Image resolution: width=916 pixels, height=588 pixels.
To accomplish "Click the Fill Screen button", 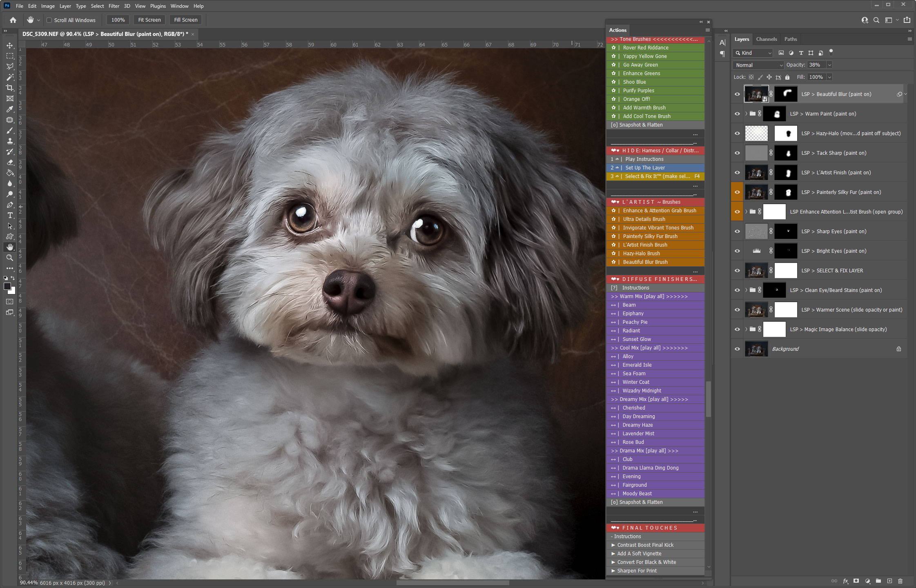I will coord(186,20).
